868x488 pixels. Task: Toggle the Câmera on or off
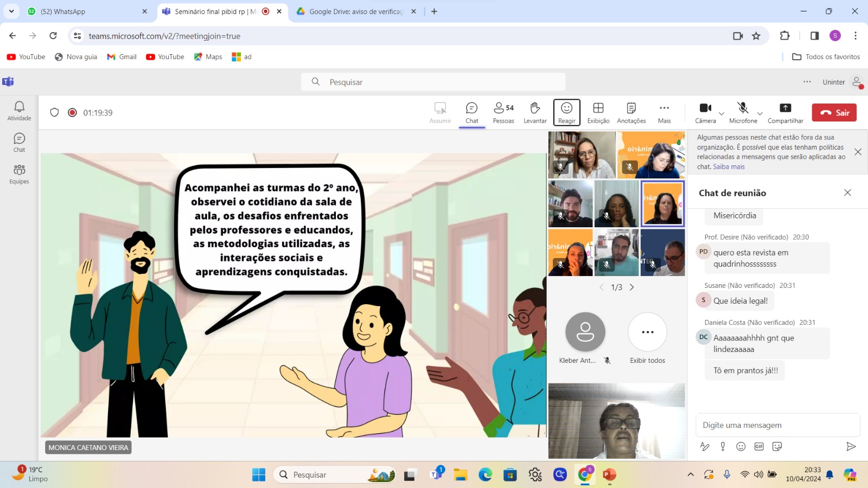coord(705,108)
